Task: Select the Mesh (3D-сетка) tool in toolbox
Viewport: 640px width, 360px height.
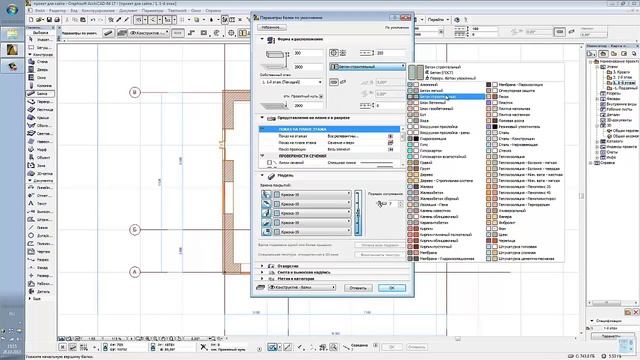Action: pyautogui.click(x=40, y=173)
